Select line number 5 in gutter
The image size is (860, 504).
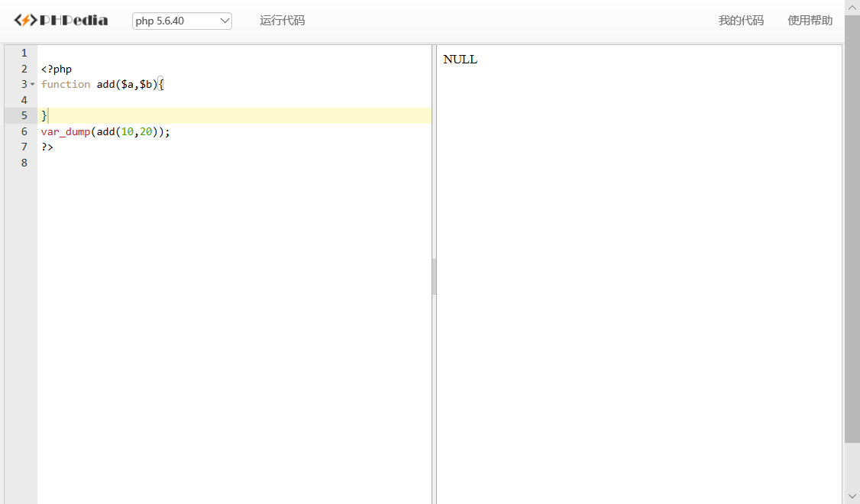24,116
